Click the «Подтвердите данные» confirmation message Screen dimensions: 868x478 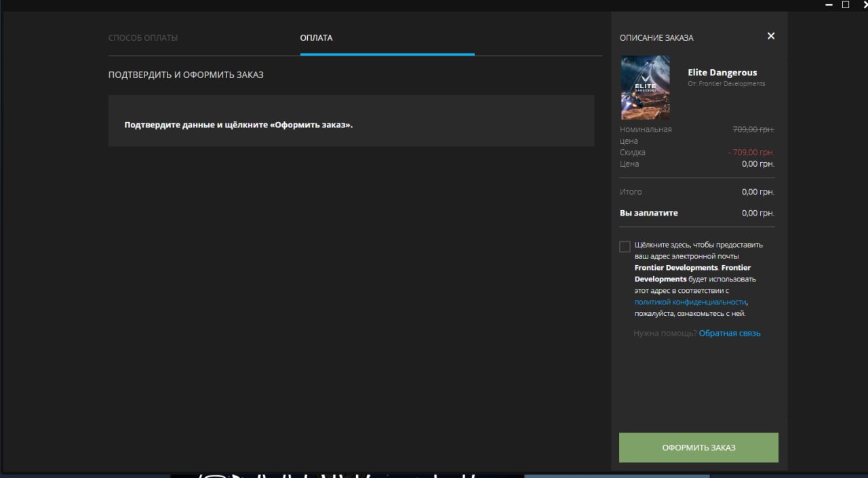pos(239,125)
